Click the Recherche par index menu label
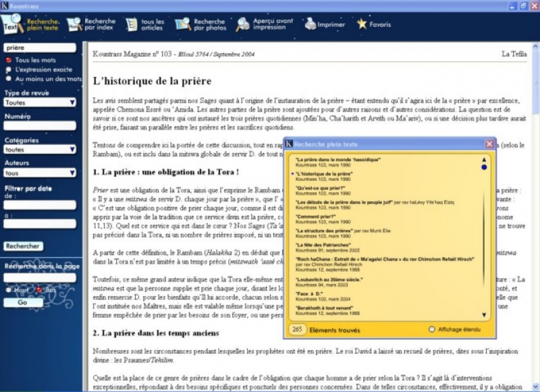The width and height of the screenshot is (540, 392). (100, 24)
